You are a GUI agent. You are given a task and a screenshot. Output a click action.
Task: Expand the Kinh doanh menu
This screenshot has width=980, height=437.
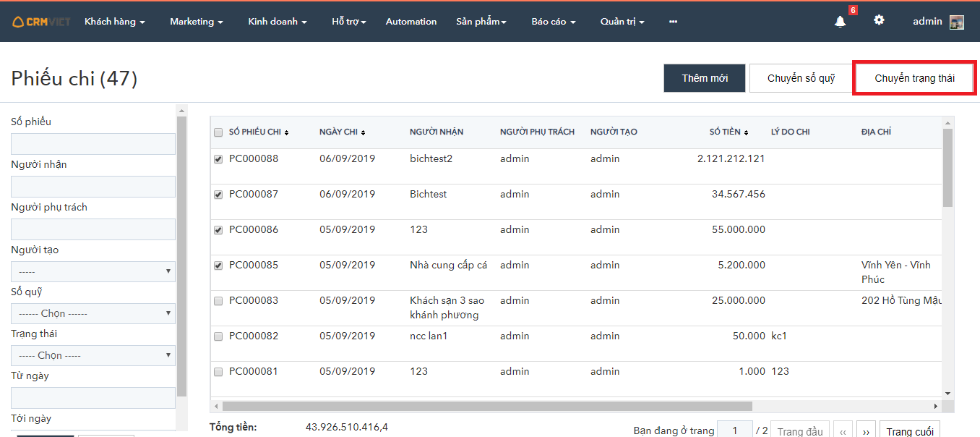tap(278, 22)
